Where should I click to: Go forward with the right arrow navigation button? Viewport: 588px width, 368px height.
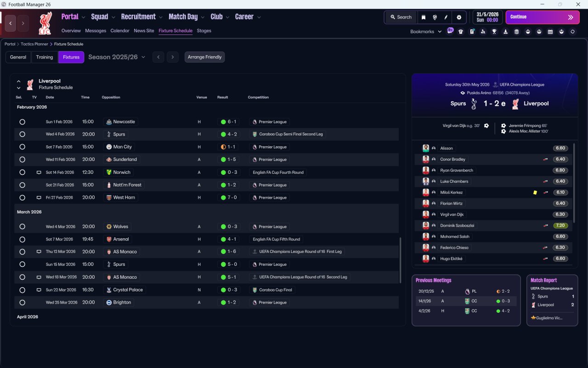[23, 23]
